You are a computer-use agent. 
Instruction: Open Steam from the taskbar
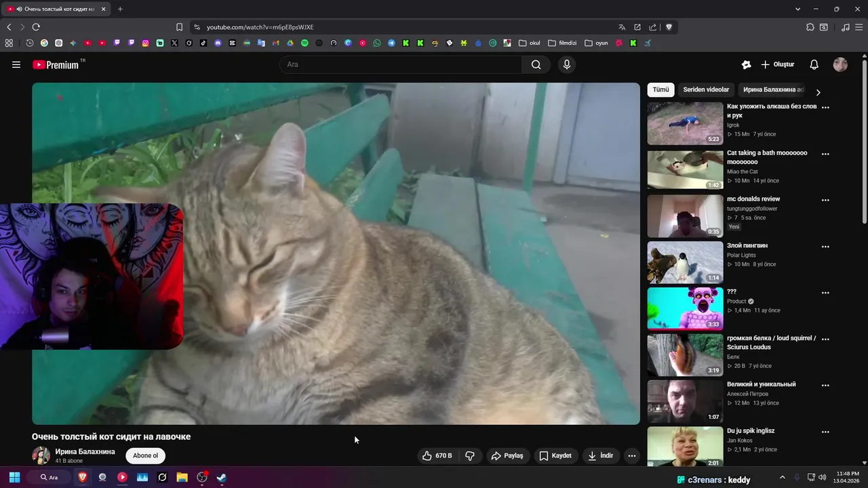(222, 477)
